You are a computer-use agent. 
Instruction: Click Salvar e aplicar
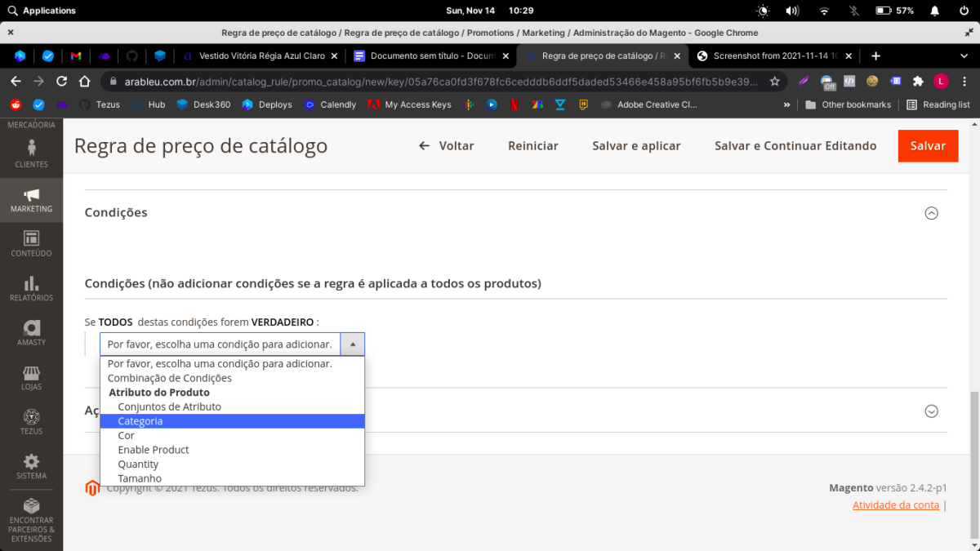tap(636, 145)
